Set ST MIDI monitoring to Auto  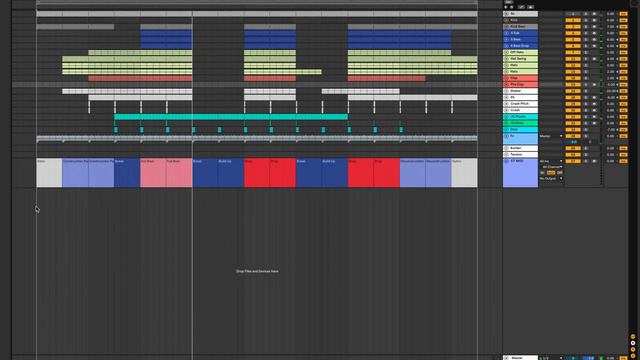551,173
